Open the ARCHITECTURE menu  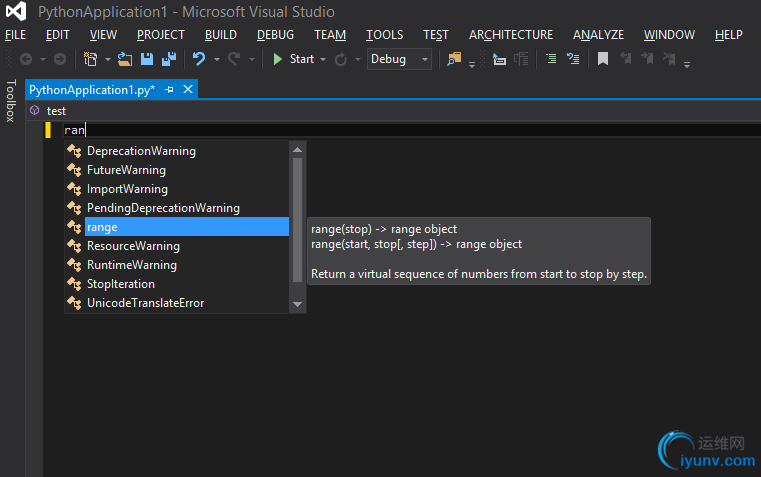(511, 35)
